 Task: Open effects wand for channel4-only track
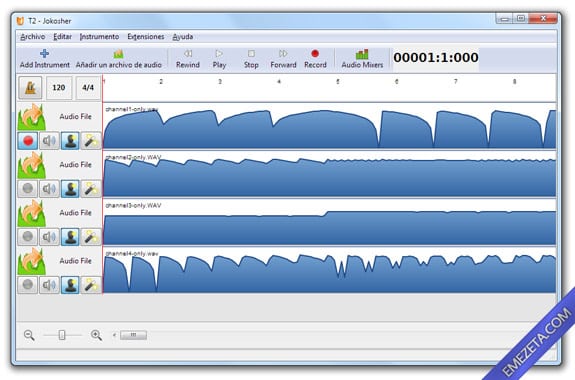coord(91,285)
